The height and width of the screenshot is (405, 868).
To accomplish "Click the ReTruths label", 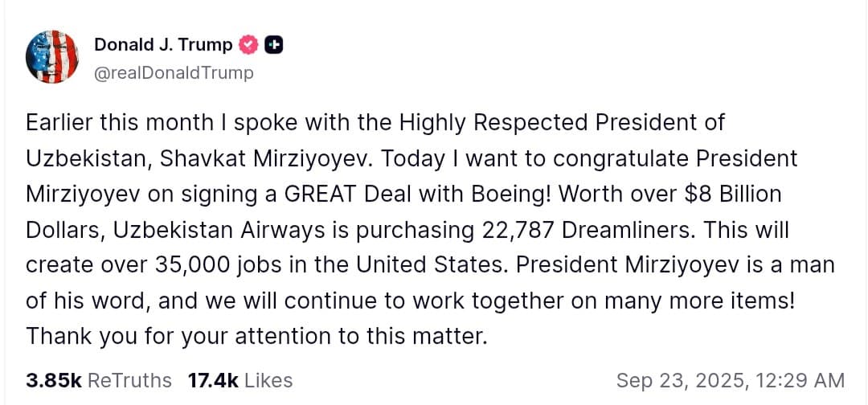I will [129, 380].
